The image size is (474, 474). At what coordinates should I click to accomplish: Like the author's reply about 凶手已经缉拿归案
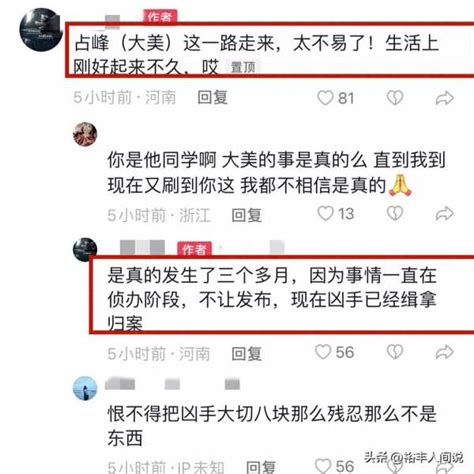coord(323,352)
